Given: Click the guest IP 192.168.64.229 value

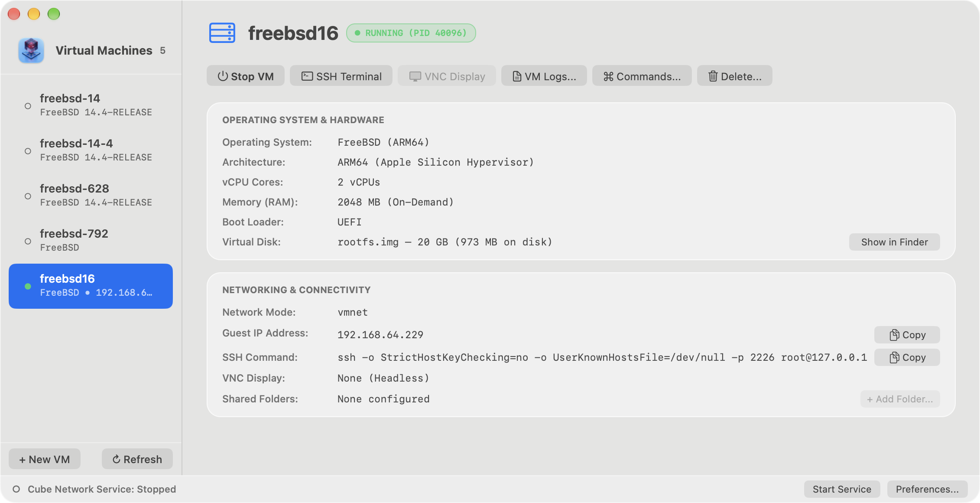Looking at the screenshot, I should 380,335.
